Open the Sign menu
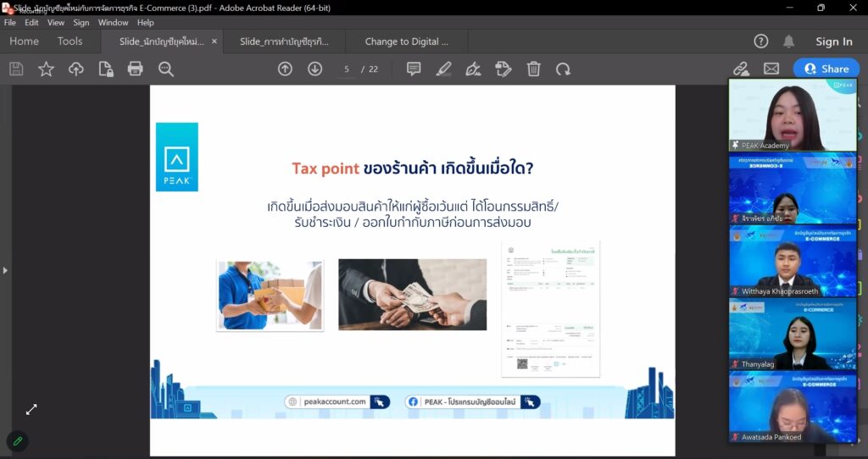868x459 pixels. click(x=81, y=23)
